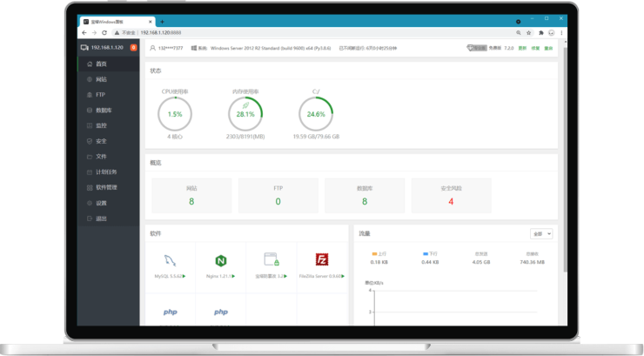Viewport: 644px width, 356px height.
Task: Open the 数据库 database section
Action: click(x=109, y=110)
